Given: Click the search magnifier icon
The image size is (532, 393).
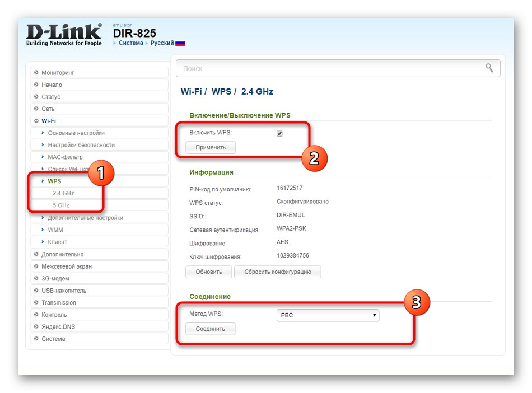Looking at the screenshot, I should pyautogui.click(x=489, y=68).
